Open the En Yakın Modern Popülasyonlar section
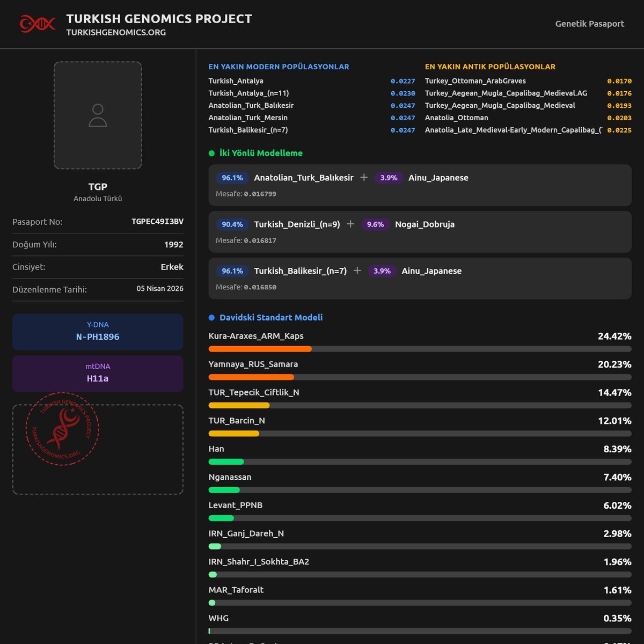This screenshot has width=644, height=644. [279, 67]
